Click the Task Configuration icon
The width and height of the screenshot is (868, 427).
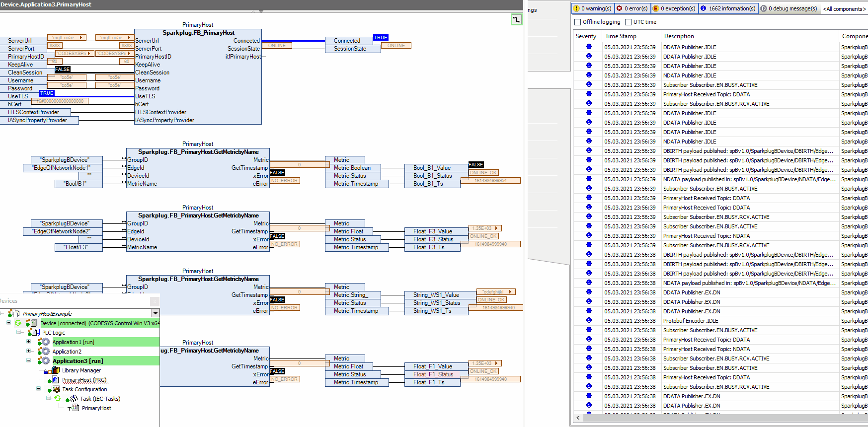(56, 389)
